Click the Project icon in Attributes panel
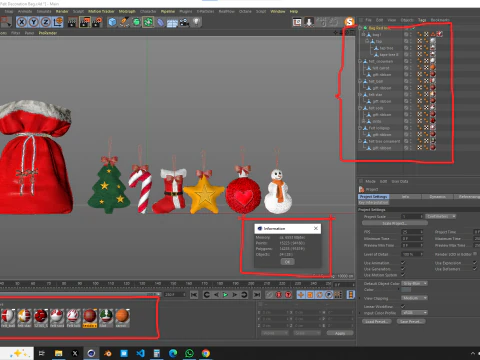Image resolution: width=480 pixels, height=360 pixels. coord(361,189)
